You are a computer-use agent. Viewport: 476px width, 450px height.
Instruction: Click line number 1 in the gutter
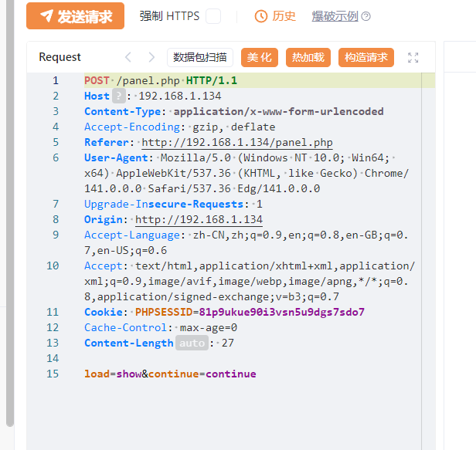(x=56, y=80)
